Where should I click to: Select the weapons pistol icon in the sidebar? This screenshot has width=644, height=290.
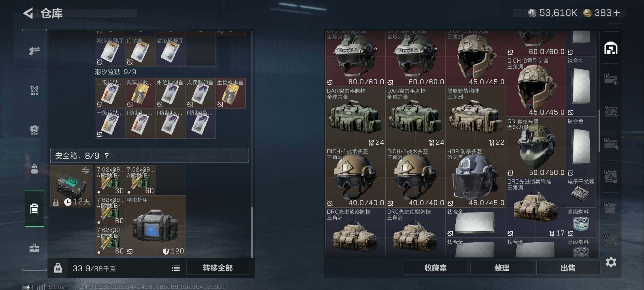click(34, 51)
